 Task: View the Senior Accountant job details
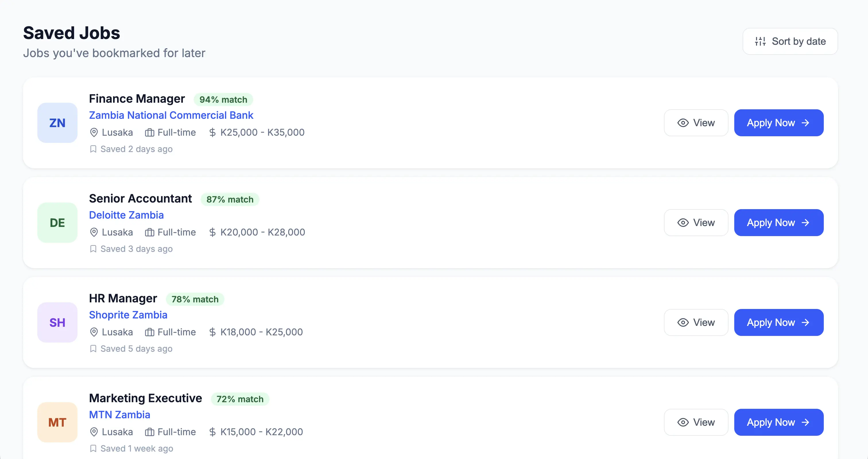pyautogui.click(x=696, y=223)
